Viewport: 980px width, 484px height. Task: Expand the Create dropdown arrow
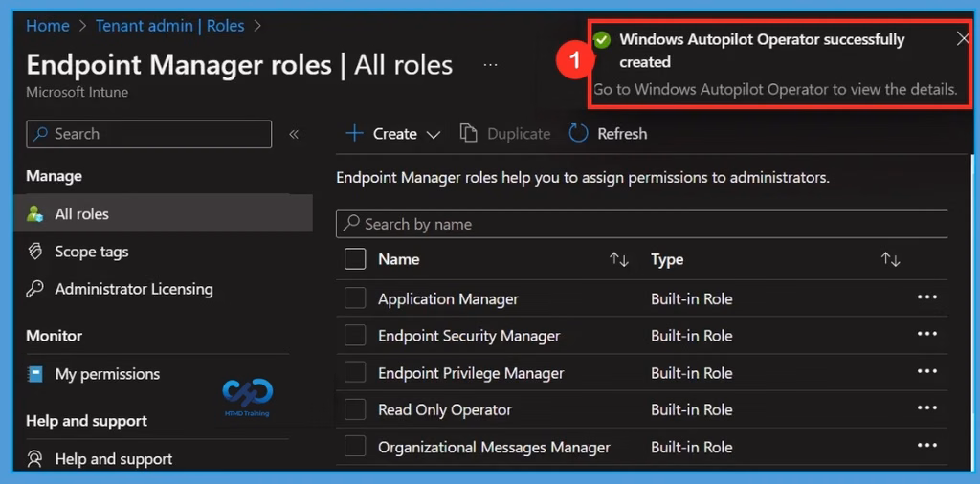[x=434, y=135]
